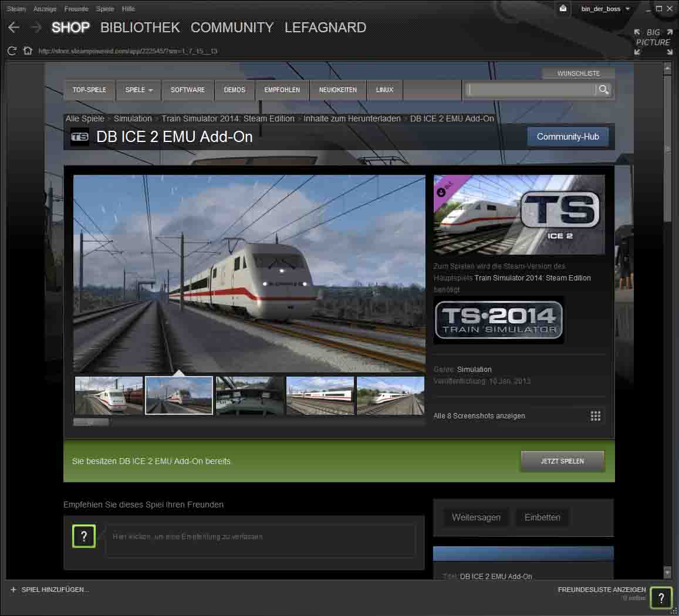Click the DB ICE 2 header image
679x616 pixels.
pyautogui.click(x=519, y=215)
